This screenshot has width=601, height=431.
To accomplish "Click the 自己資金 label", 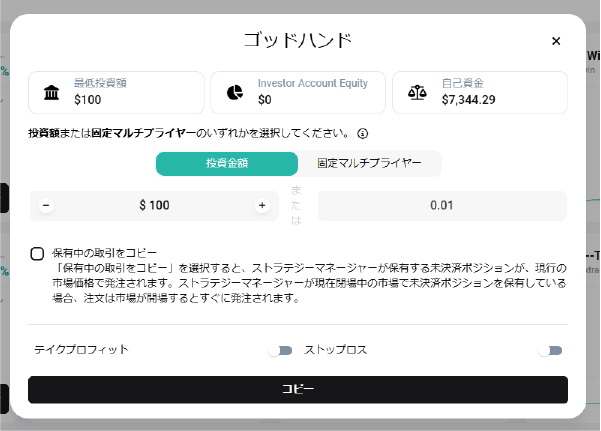I will pyautogui.click(x=463, y=83).
